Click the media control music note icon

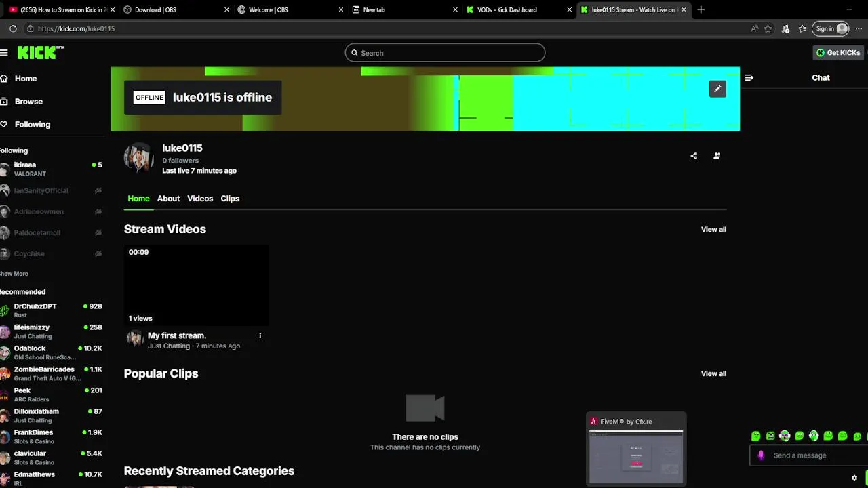(785, 28)
